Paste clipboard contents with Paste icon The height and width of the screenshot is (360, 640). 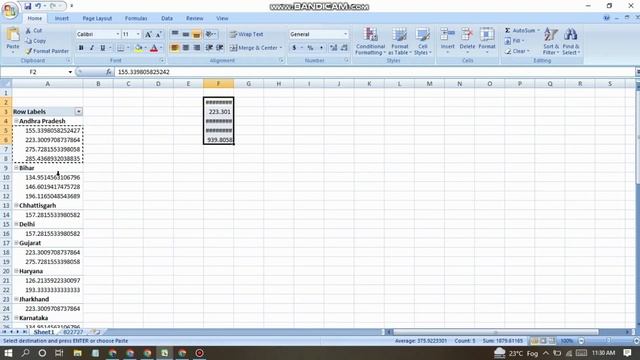pos(13,35)
